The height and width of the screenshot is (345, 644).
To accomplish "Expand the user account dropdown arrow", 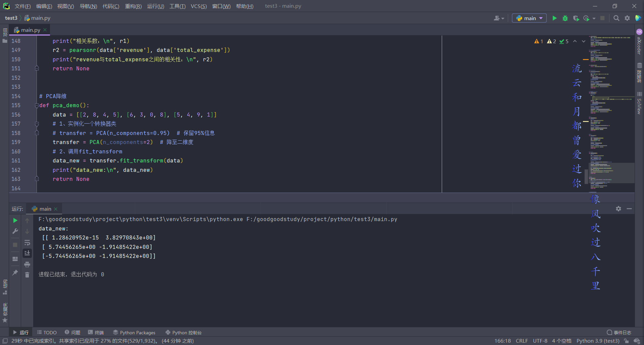I will tap(503, 18).
